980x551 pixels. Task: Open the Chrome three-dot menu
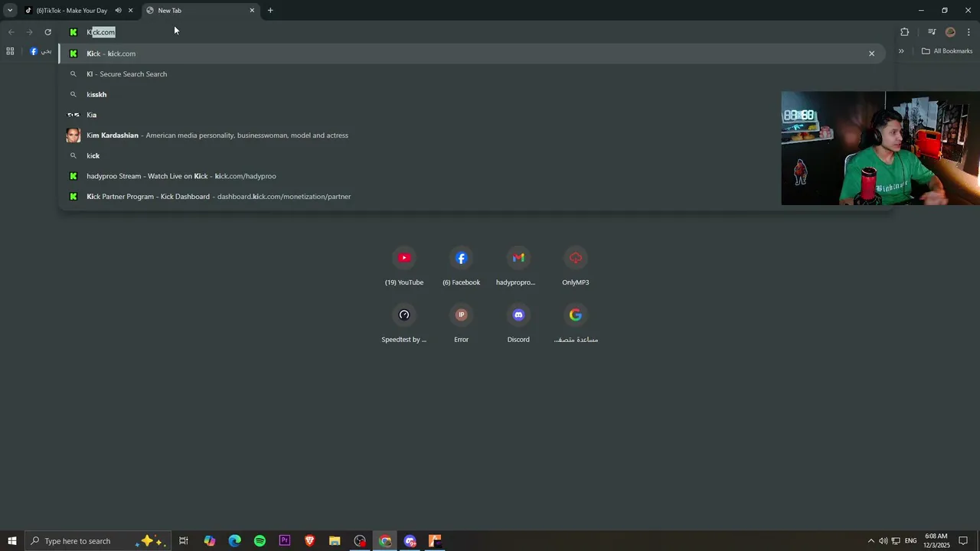969,32
